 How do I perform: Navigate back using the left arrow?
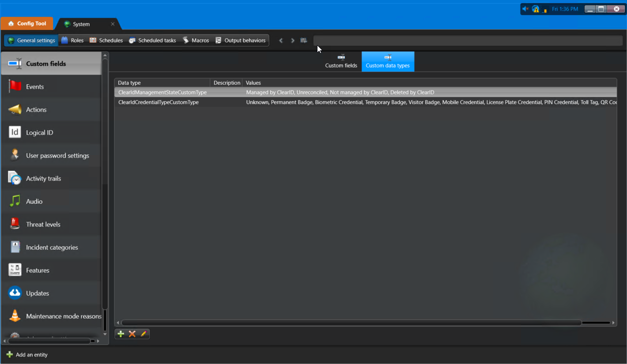pyautogui.click(x=281, y=40)
